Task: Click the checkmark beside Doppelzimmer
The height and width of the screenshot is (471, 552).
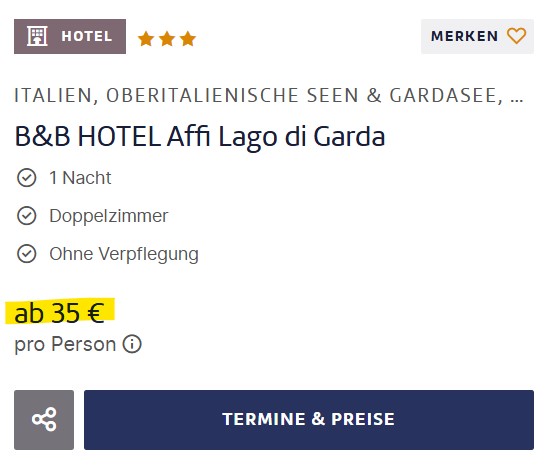Action: 26,216
